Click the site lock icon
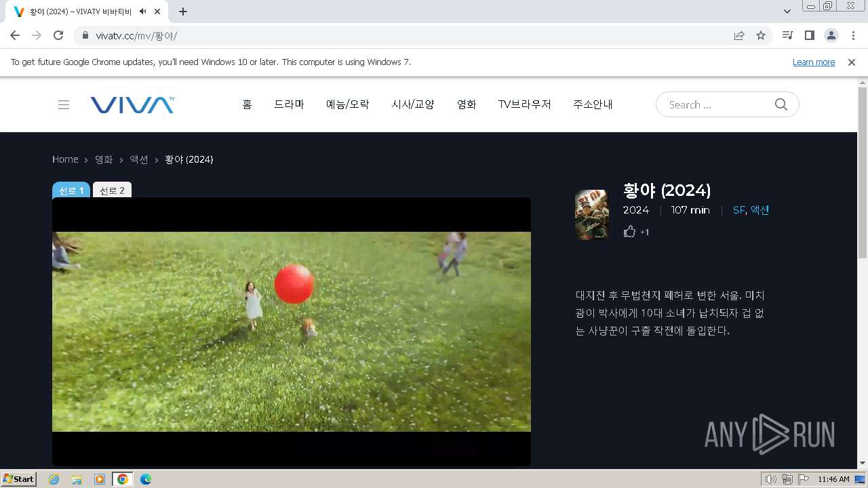The height and width of the screenshot is (488, 868). pyautogui.click(x=85, y=35)
